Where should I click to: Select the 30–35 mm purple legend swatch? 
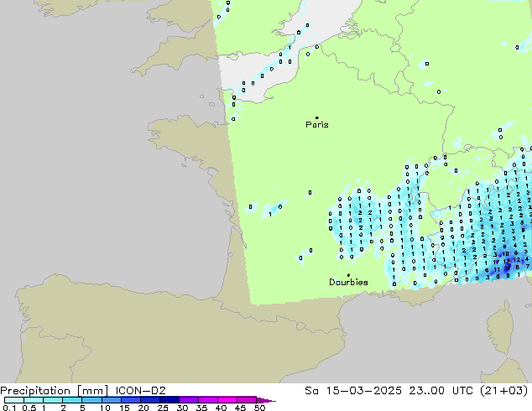tap(188, 400)
